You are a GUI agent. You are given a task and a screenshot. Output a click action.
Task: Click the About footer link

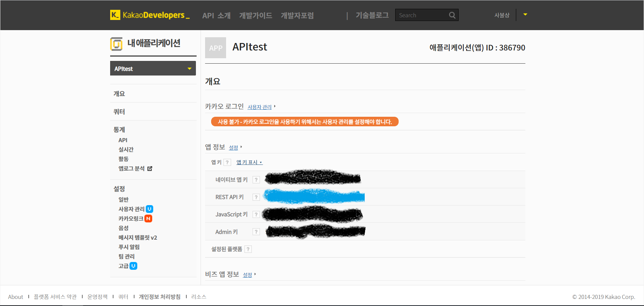pos(16,297)
